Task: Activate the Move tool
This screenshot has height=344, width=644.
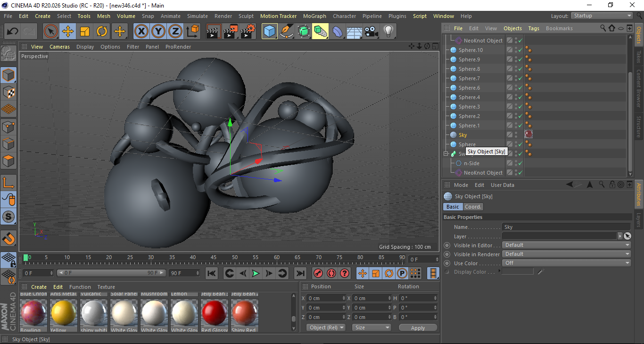Action: (x=68, y=32)
